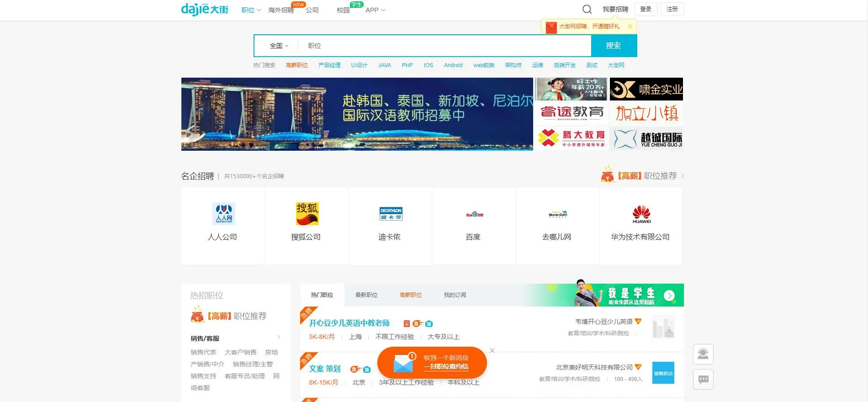
Task: Close the new message popup
Action: 492,351
